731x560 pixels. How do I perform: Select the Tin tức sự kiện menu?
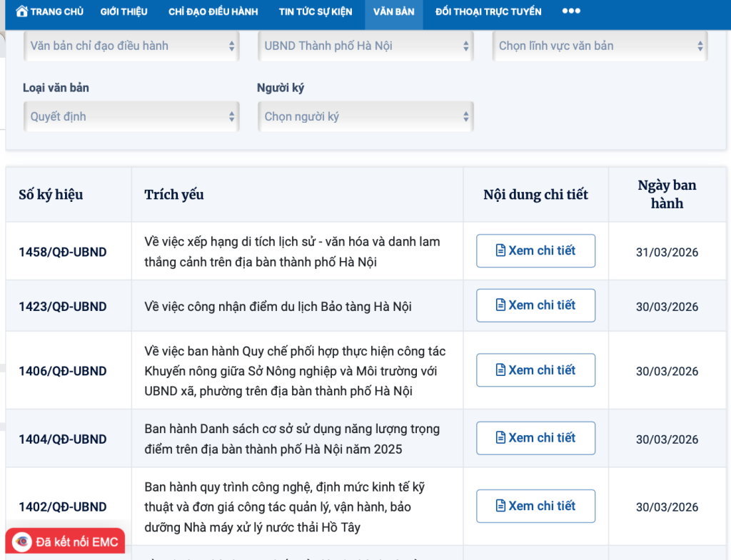pyautogui.click(x=316, y=11)
